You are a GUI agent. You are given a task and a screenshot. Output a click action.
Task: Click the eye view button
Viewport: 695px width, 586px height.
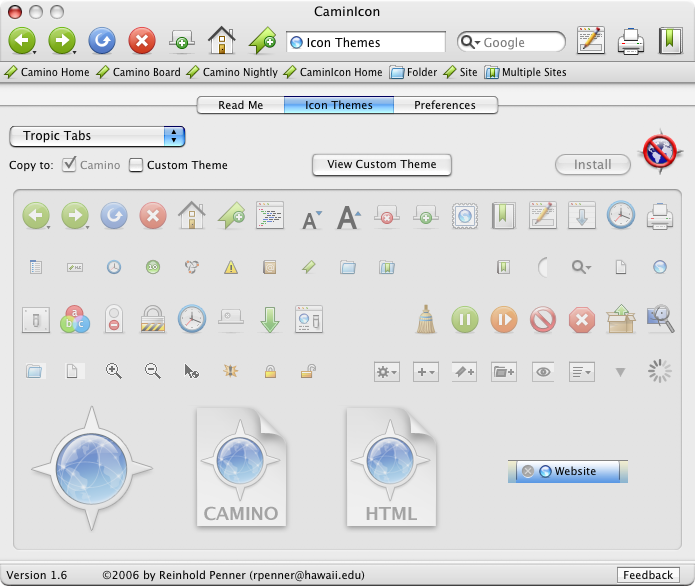coord(543,372)
